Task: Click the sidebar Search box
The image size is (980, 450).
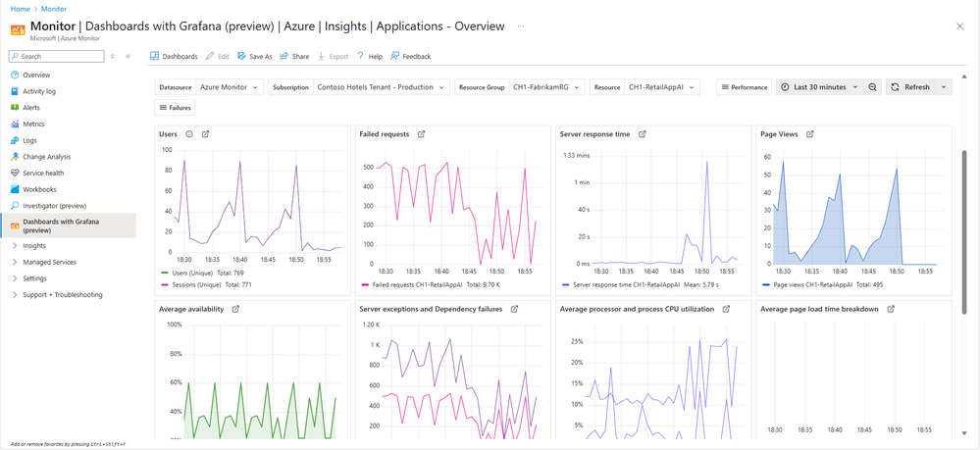Action: 57,56
